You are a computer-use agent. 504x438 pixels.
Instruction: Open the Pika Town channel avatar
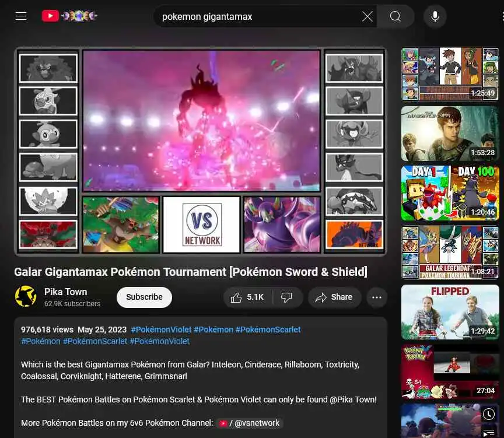[26, 296]
